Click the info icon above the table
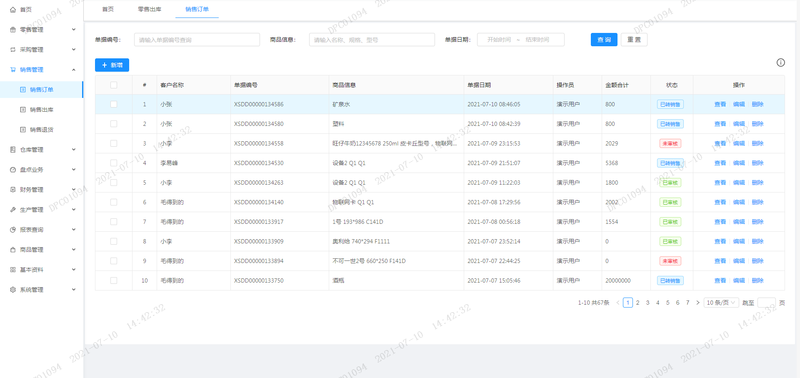Viewport: 800px width, 378px height. point(781,63)
